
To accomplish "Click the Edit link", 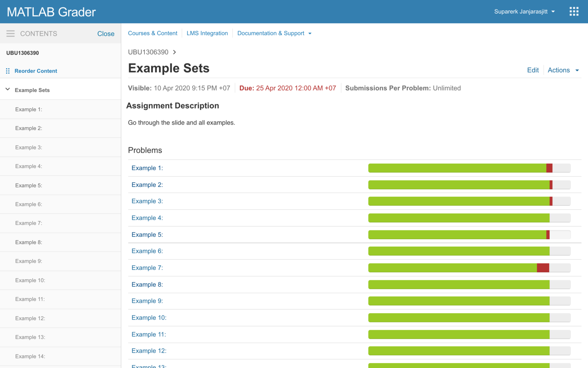I will (532, 70).
